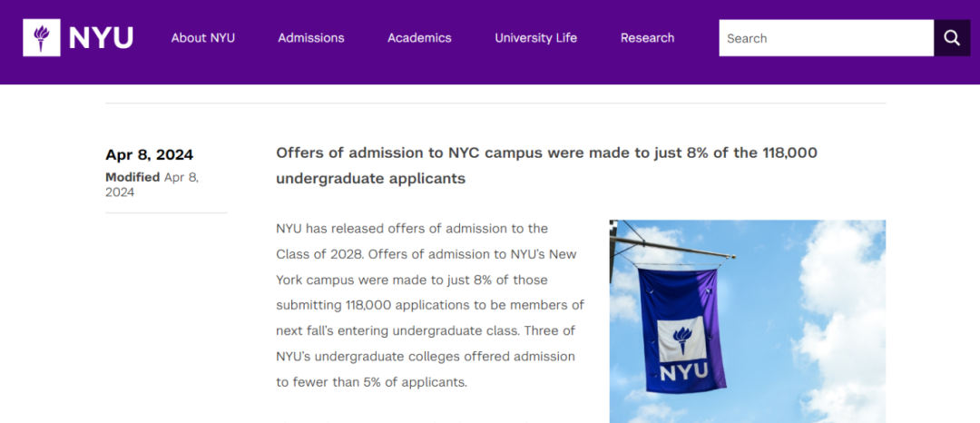Click the white NYU lettering on flag

684,372
